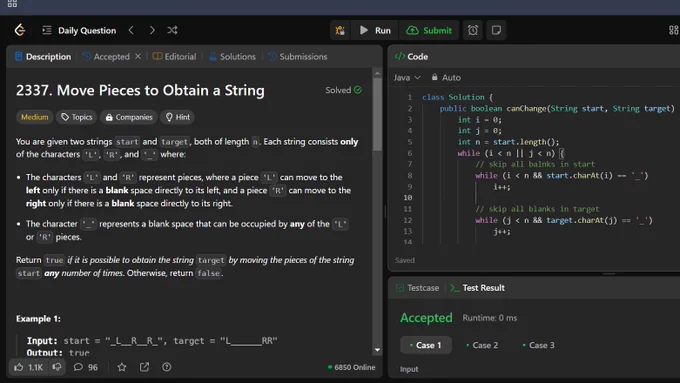Add question to favorites star icon
Image resolution: width=680 pixels, height=383 pixels.
click(x=122, y=367)
